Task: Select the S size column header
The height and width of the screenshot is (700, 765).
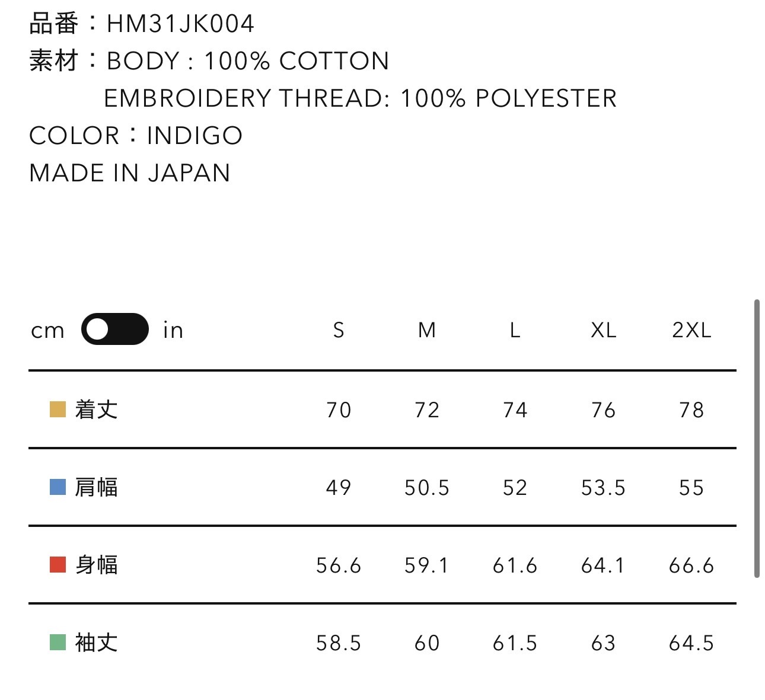Action: [339, 330]
